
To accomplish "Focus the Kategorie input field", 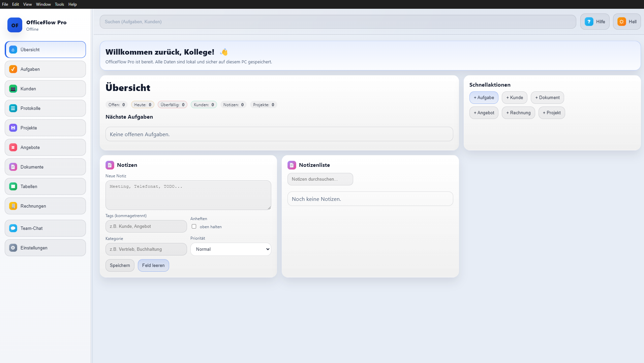I will tap(146, 249).
